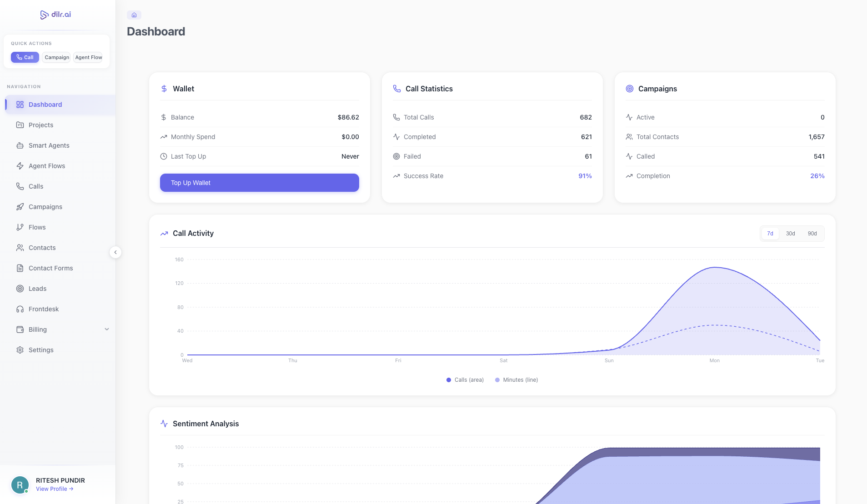Screen dimensions: 867x504
Task: Click the Wallet dollar icon in card header
Action: (164, 89)
